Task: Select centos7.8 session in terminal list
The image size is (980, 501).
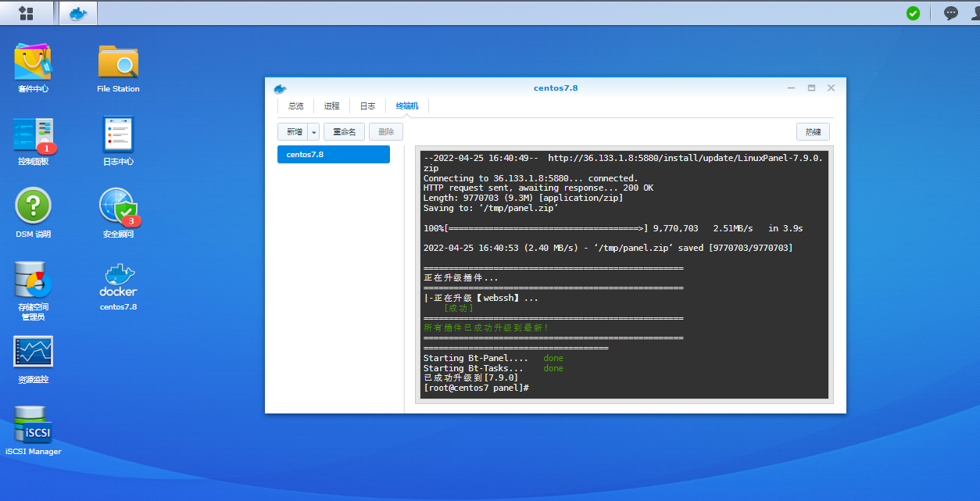Action: pyautogui.click(x=334, y=154)
